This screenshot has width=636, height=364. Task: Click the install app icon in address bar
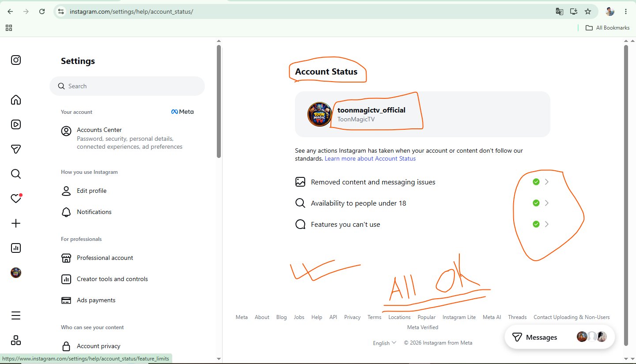click(x=574, y=11)
